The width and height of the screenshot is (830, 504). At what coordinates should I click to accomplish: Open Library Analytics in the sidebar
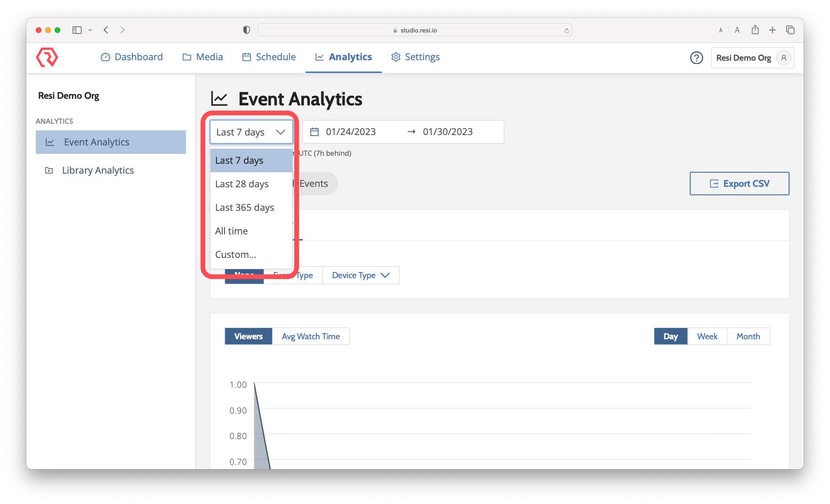98,170
